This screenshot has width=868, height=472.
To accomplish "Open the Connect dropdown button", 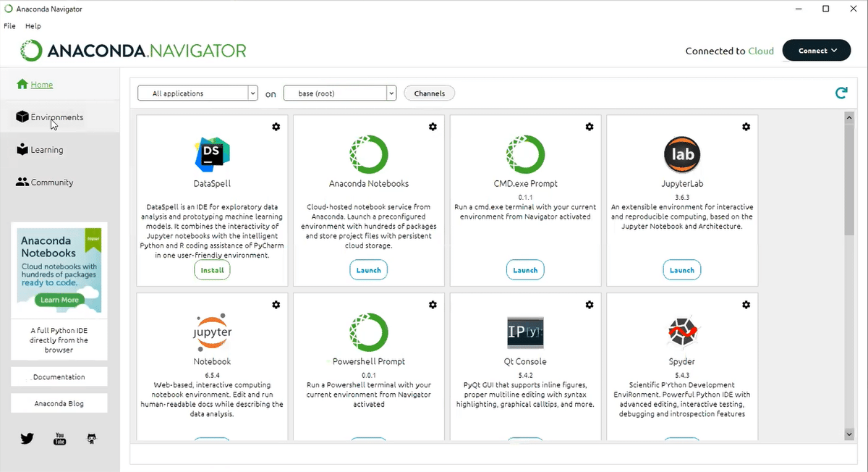I will [x=817, y=51].
